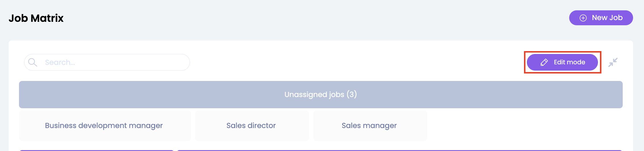Create a job with the New Job button

coord(601,18)
